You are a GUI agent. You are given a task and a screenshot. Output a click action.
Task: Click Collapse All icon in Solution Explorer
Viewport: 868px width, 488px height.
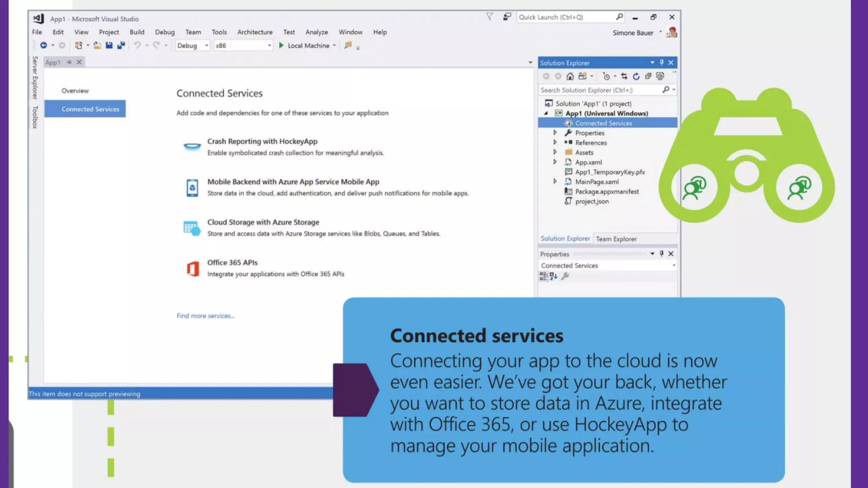(x=648, y=76)
